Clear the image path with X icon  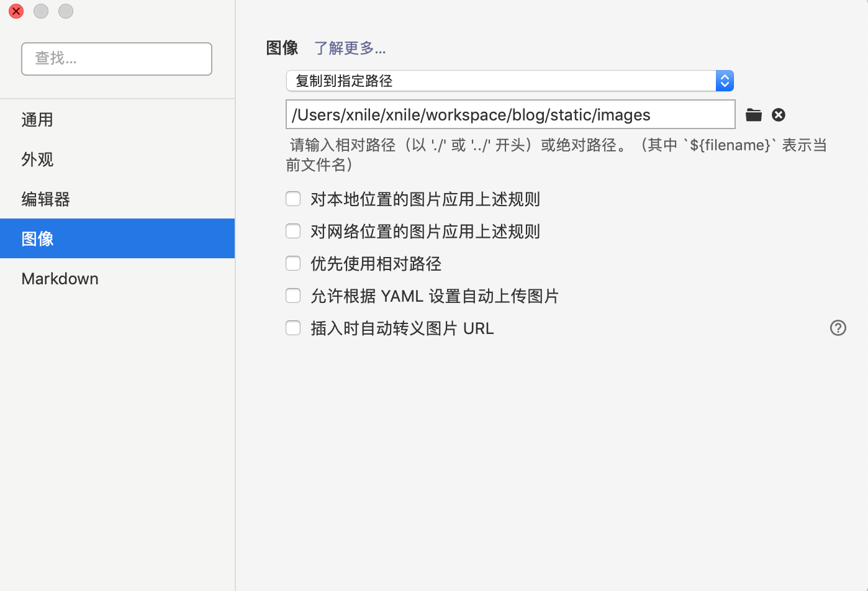click(x=779, y=115)
